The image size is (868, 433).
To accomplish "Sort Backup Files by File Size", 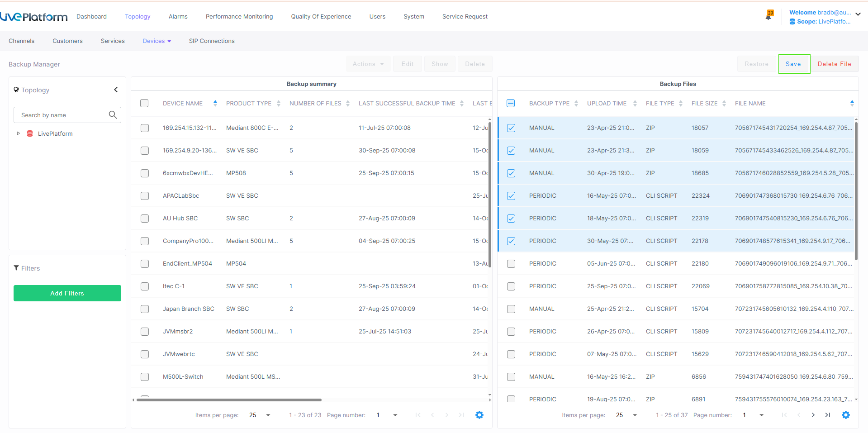I will pyautogui.click(x=704, y=103).
